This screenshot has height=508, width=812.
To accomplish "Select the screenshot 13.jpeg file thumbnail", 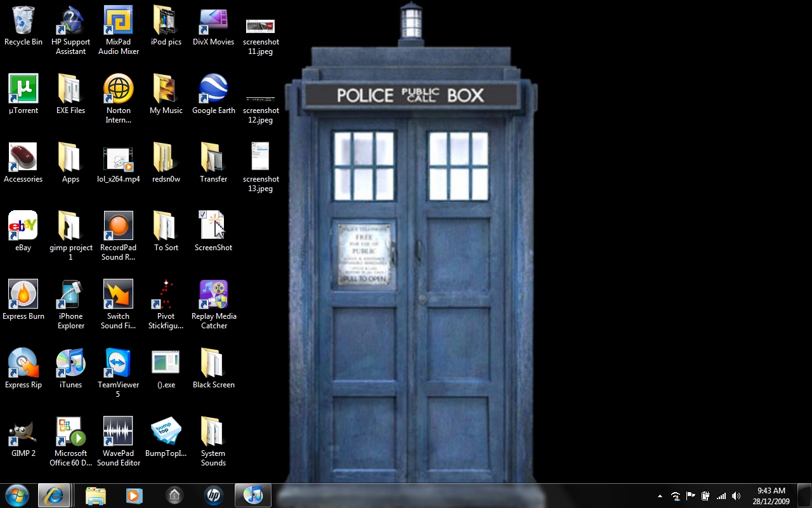I will coord(261,156).
